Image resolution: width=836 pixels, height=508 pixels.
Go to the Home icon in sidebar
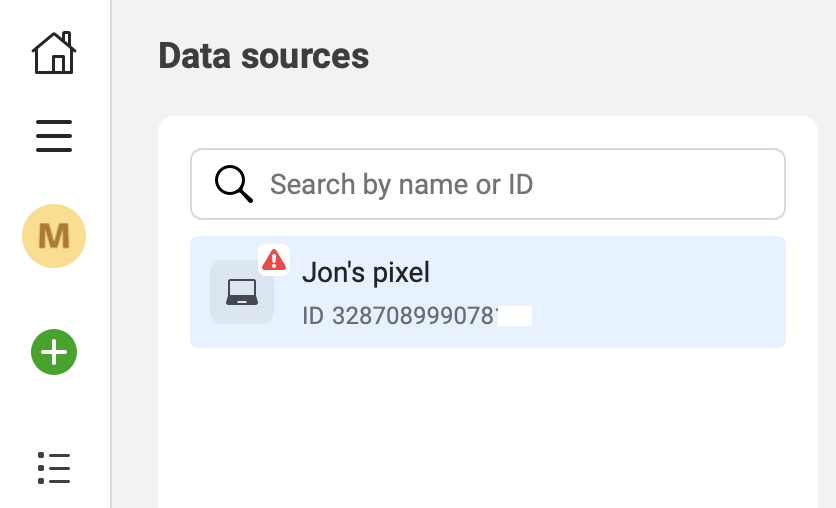54,53
